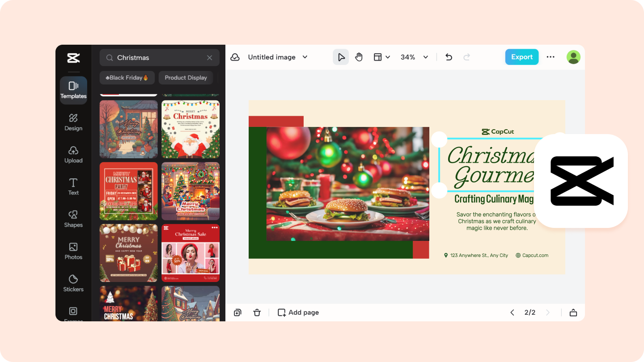This screenshot has height=362, width=644.
Task: Delete the current page
Action: pyautogui.click(x=257, y=312)
